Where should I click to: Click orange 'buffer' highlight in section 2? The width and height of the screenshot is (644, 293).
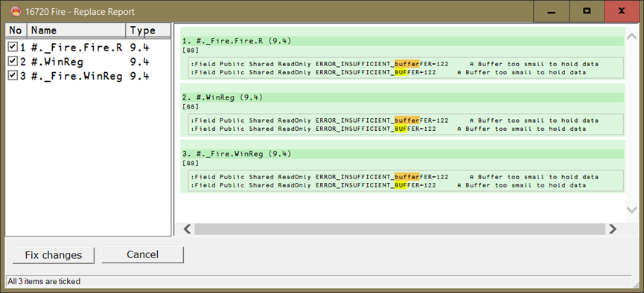(x=407, y=120)
